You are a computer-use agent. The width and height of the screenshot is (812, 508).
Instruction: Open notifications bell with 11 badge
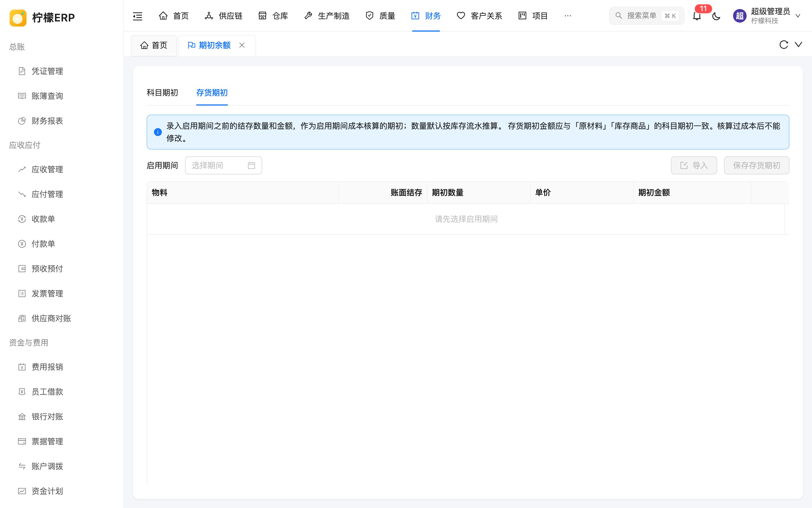(697, 16)
